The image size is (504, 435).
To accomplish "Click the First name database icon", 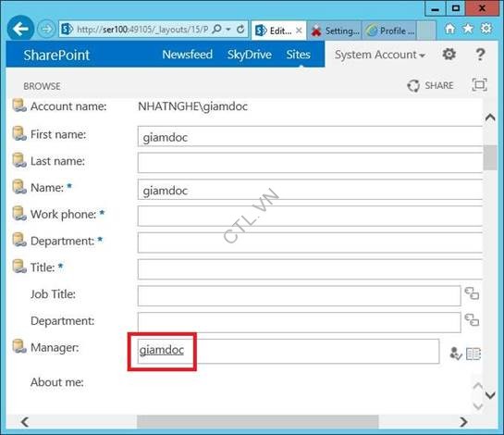I will [x=19, y=133].
